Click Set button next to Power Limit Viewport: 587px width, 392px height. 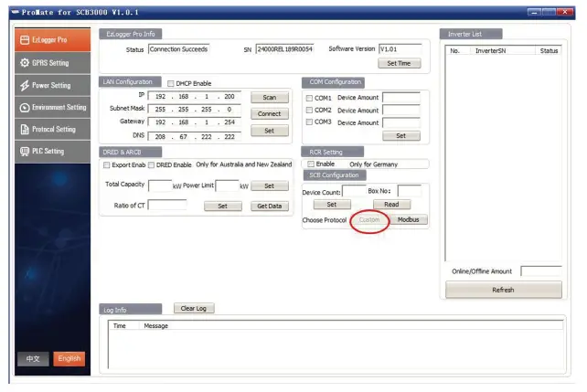[270, 185]
